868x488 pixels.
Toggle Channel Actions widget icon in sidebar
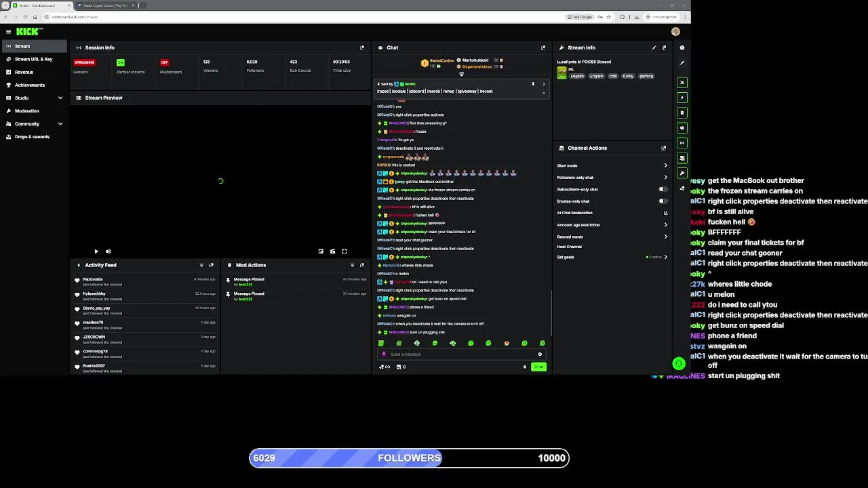pos(682,158)
